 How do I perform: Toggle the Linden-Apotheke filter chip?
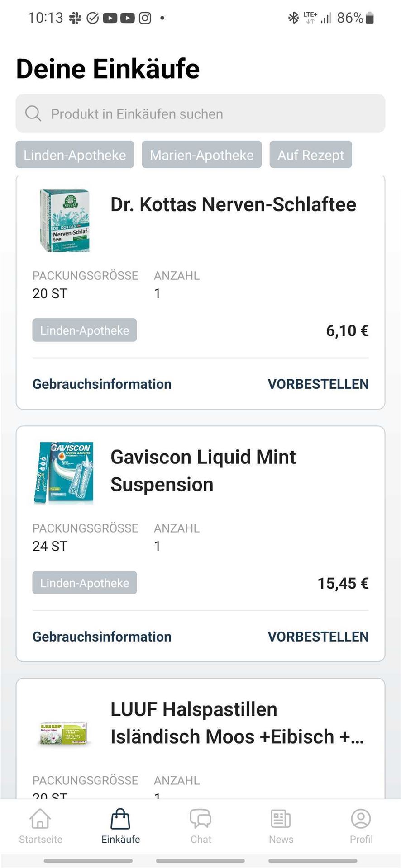tap(75, 155)
